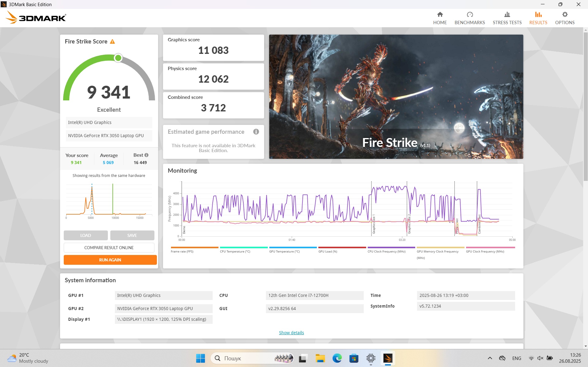588x367 pixels.
Task: Click the Graphics score 11 083 card
Action: tap(213, 47)
